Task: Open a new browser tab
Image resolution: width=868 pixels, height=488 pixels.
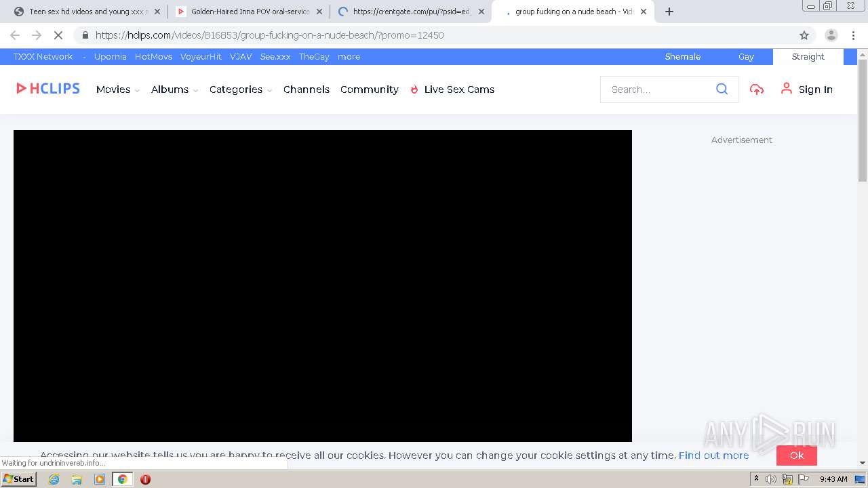Action: pos(669,12)
